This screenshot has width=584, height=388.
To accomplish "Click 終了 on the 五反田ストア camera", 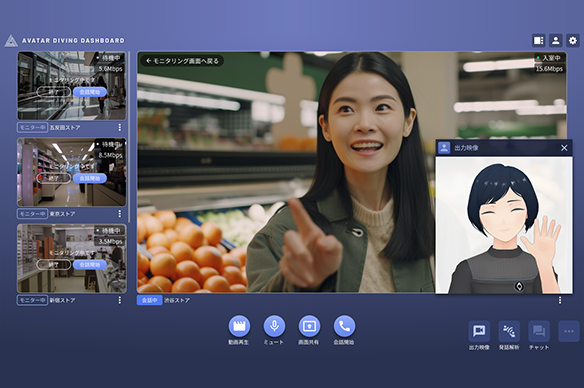I will [x=54, y=92].
